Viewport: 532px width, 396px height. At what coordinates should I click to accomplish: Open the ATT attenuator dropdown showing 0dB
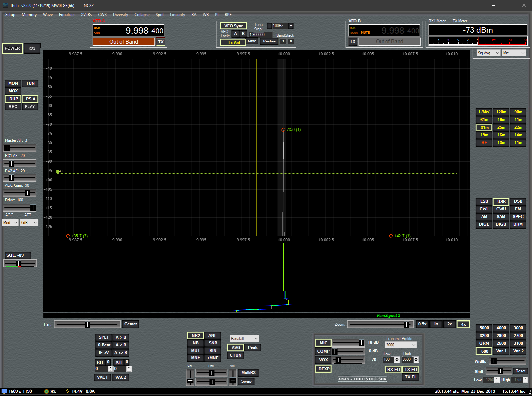29,223
